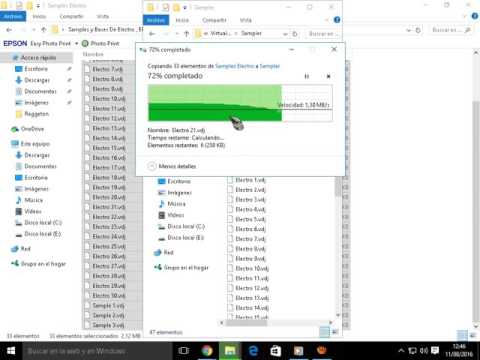This screenshot has width=480, height=360.
Task: Open Compartir tab in Samples Electro window
Action: tap(71, 16)
